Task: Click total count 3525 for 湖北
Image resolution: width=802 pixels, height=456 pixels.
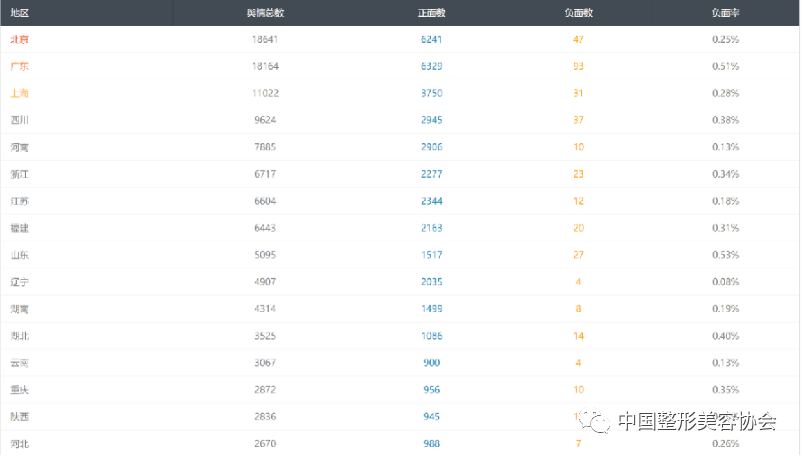Action: click(x=265, y=336)
